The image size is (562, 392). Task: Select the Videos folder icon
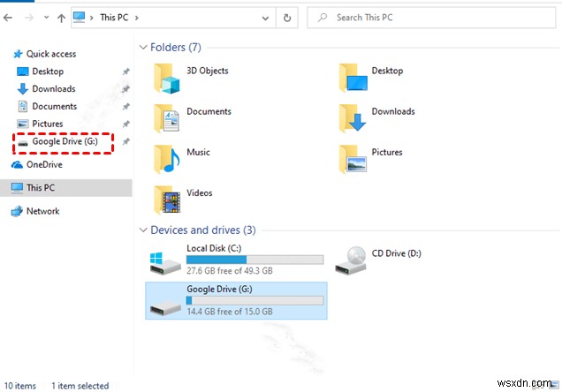coord(167,200)
